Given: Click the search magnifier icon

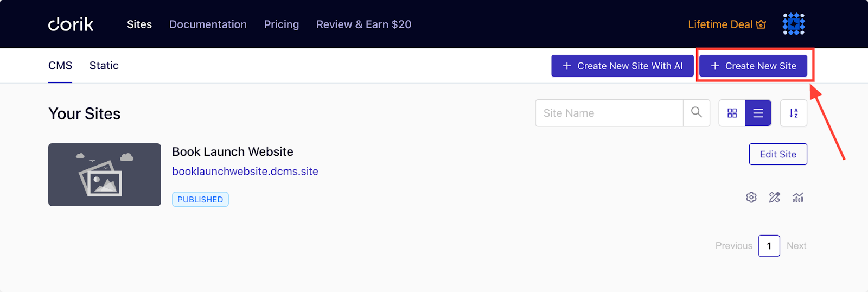Looking at the screenshot, I should [697, 112].
